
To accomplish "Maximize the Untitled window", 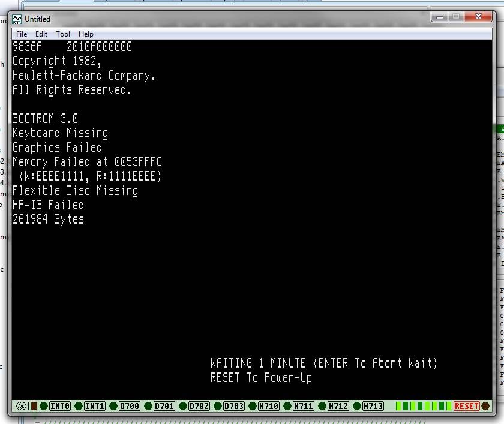I will tap(456, 17).
